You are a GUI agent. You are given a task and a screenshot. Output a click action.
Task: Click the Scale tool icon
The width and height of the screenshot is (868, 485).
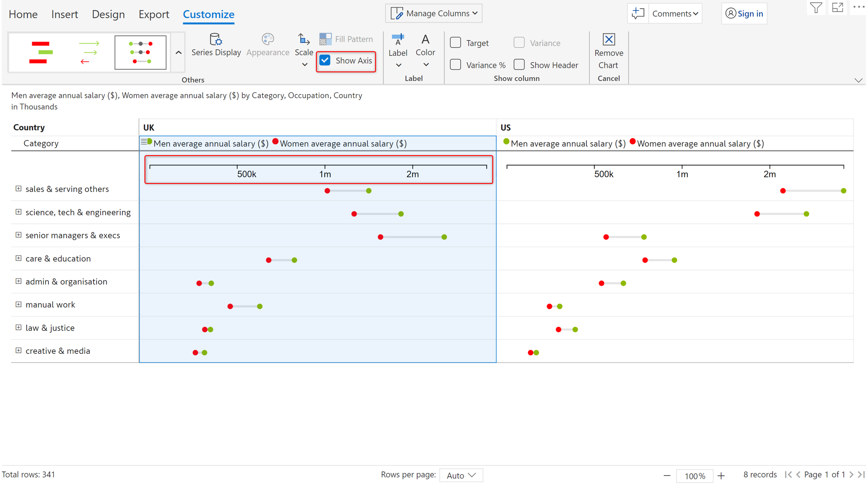point(303,39)
